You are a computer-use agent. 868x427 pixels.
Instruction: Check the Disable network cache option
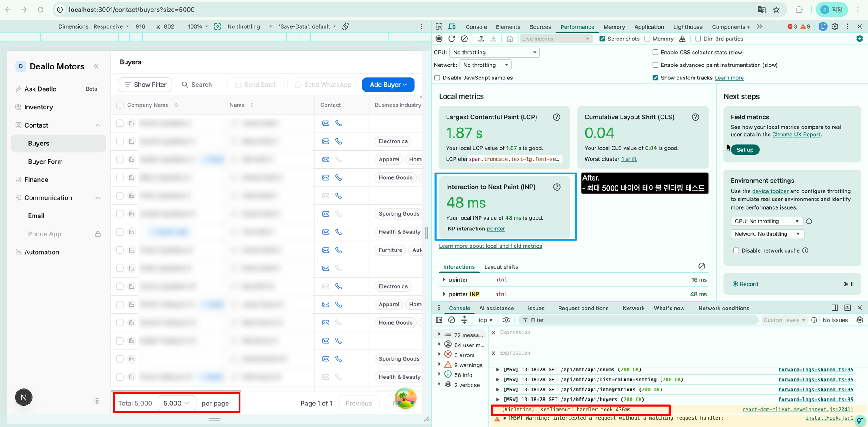click(736, 250)
